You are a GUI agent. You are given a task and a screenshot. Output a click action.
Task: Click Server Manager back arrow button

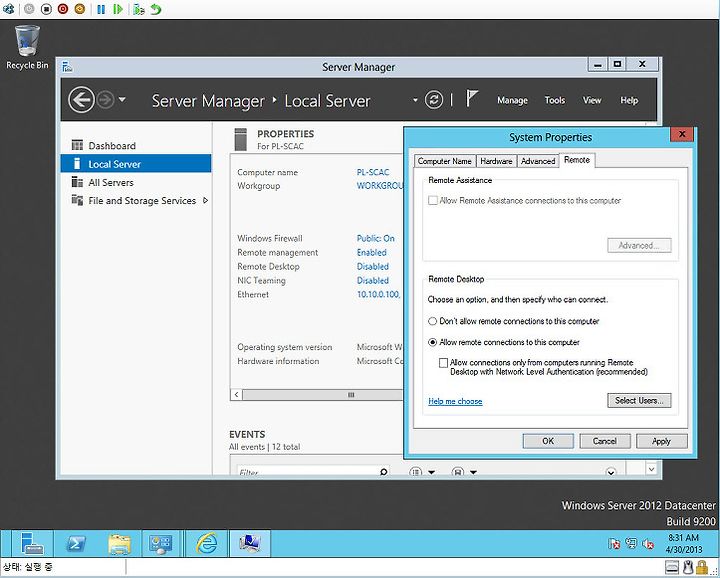point(81,100)
